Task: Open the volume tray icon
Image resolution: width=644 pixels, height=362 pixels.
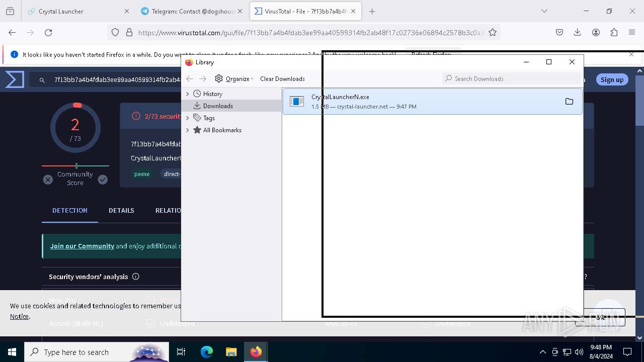Action: point(579,352)
